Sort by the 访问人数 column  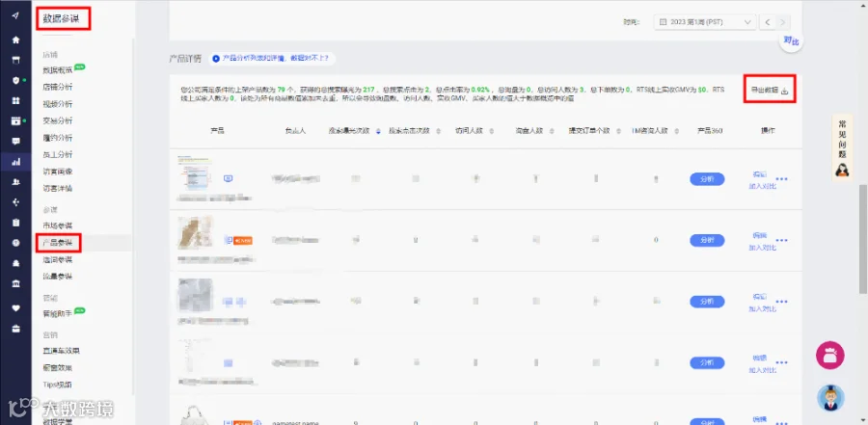(474, 131)
